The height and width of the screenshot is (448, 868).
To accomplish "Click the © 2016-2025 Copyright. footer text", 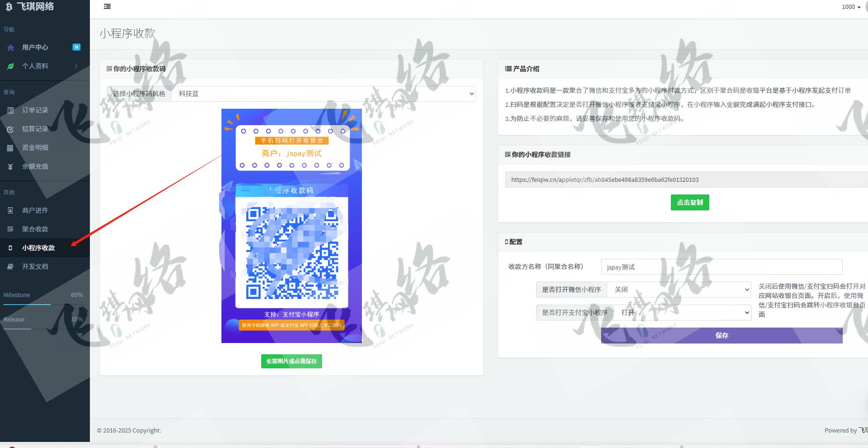I will (x=129, y=430).
